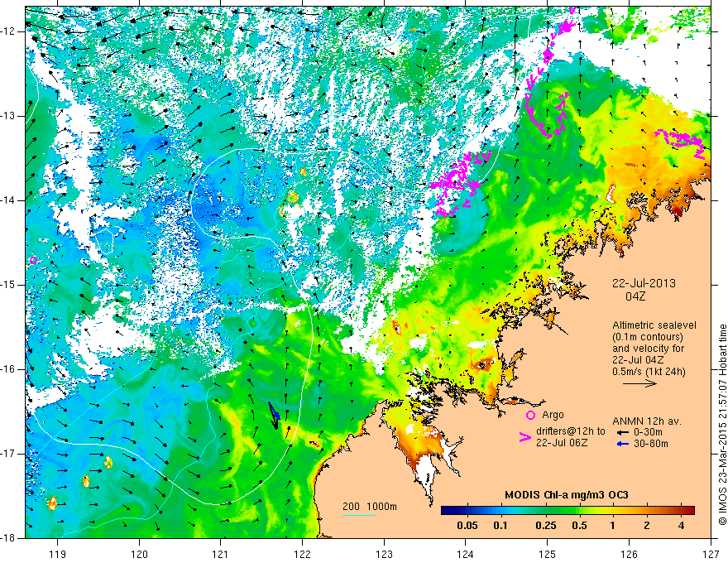Click the 123 longitude axis label

coord(383,553)
